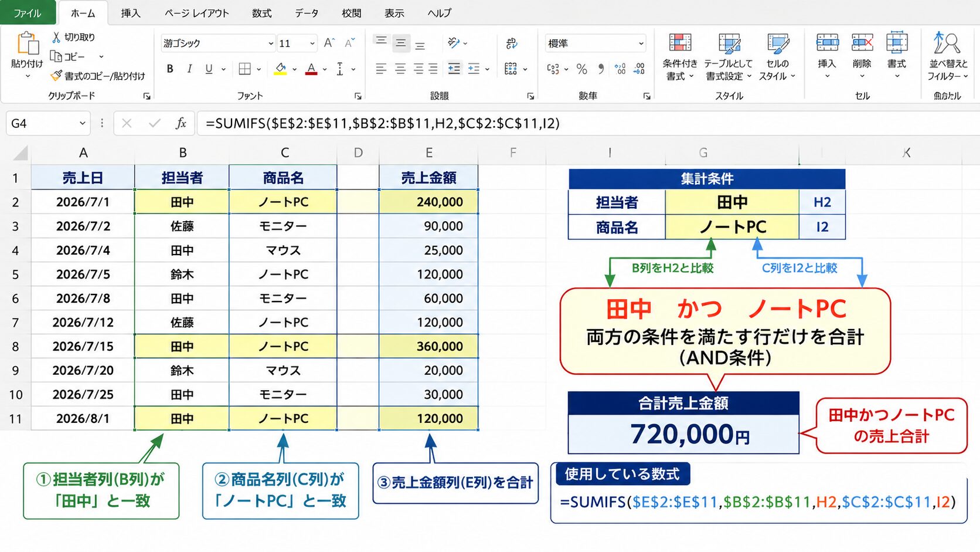Click the Accounting currency format icon
Screen dimensions: 980x552
pyautogui.click(x=553, y=69)
